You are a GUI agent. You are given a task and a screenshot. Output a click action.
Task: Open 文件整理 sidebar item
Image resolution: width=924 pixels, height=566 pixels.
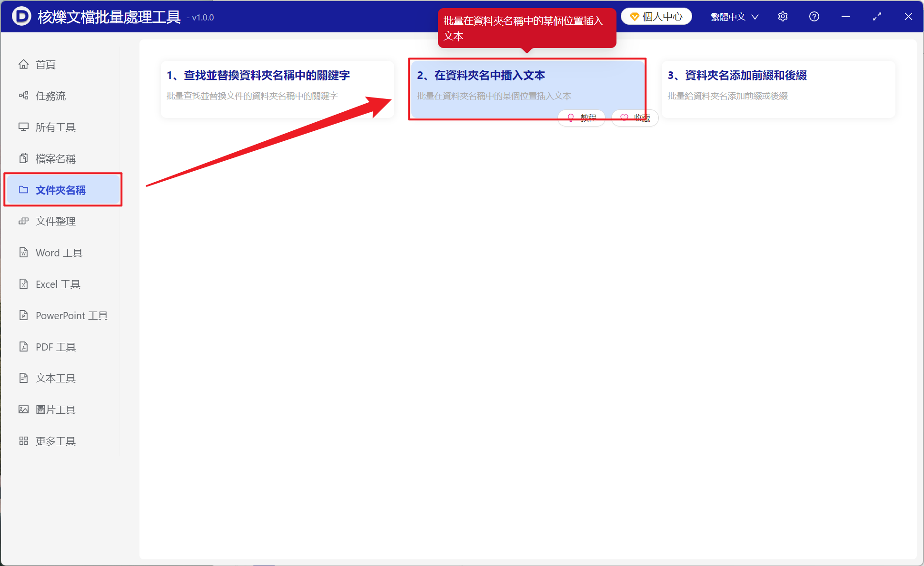[x=63, y=221]
